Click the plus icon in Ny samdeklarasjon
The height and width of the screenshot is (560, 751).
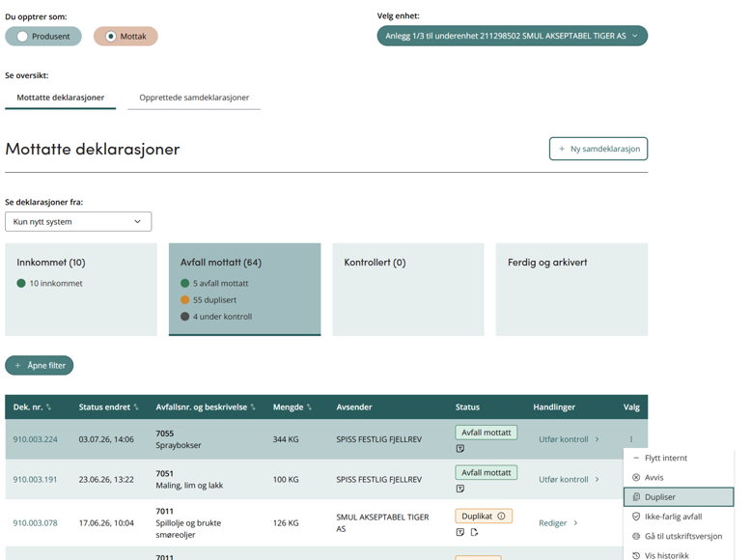(x=562, y=149)
